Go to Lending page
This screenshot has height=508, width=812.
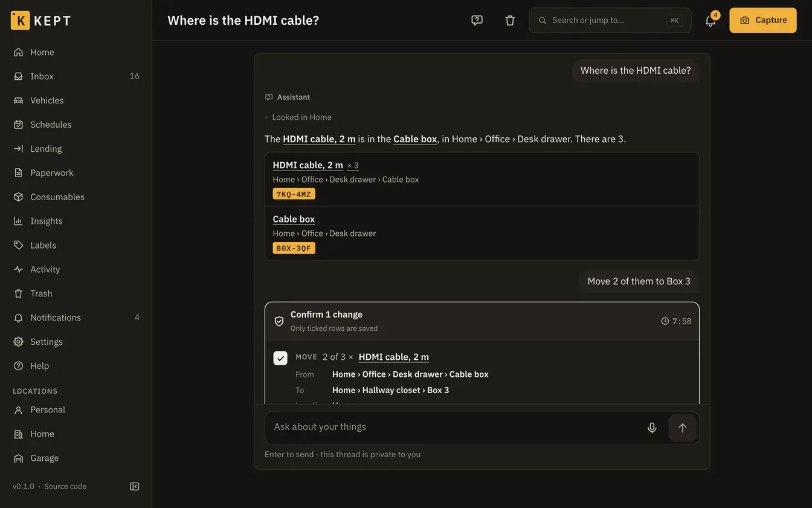tap(76, 149)
